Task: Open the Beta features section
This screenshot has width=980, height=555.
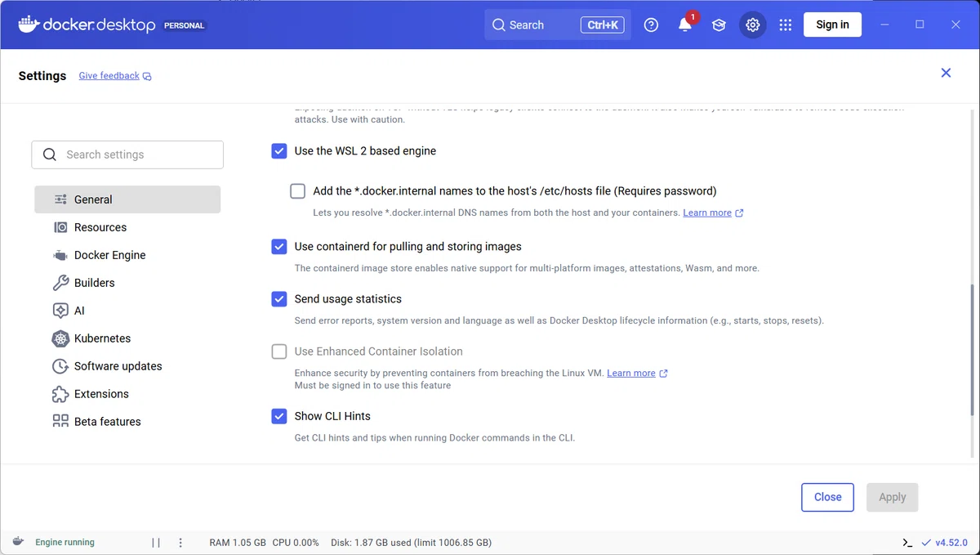Action: [127, 422]
